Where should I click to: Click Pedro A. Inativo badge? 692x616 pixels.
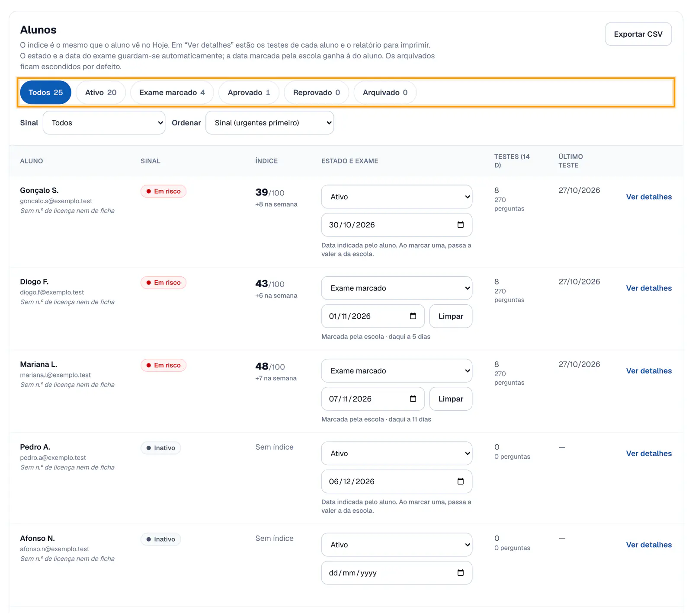pyautogui.click(x=160, y=448)
